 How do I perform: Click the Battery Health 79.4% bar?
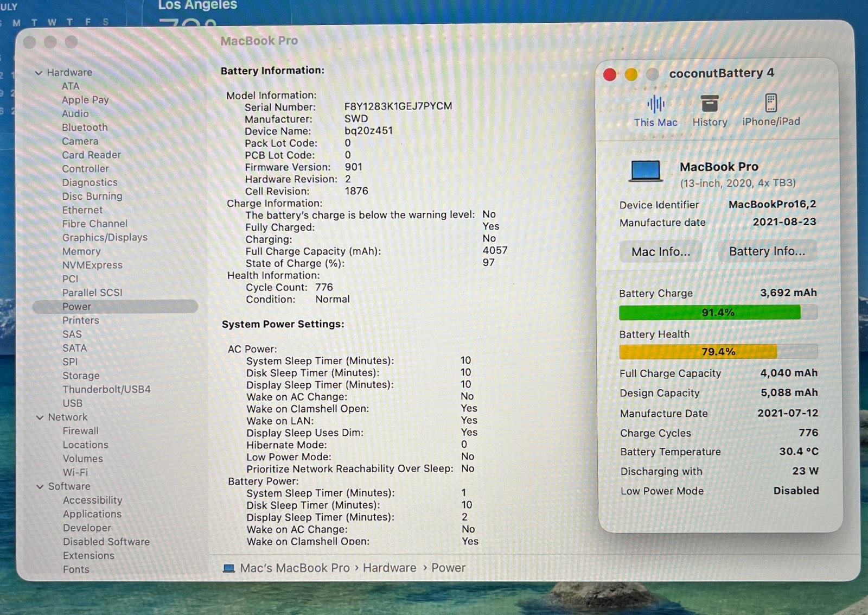(718, 352)
